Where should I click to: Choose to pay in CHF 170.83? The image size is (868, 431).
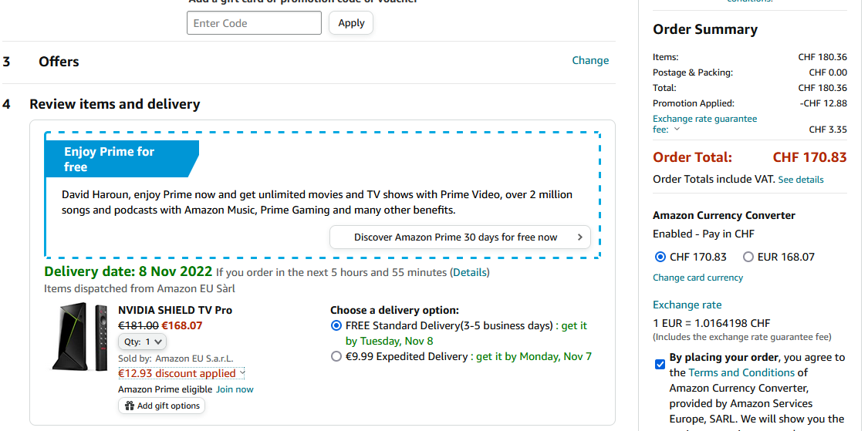tap(660, 257)
